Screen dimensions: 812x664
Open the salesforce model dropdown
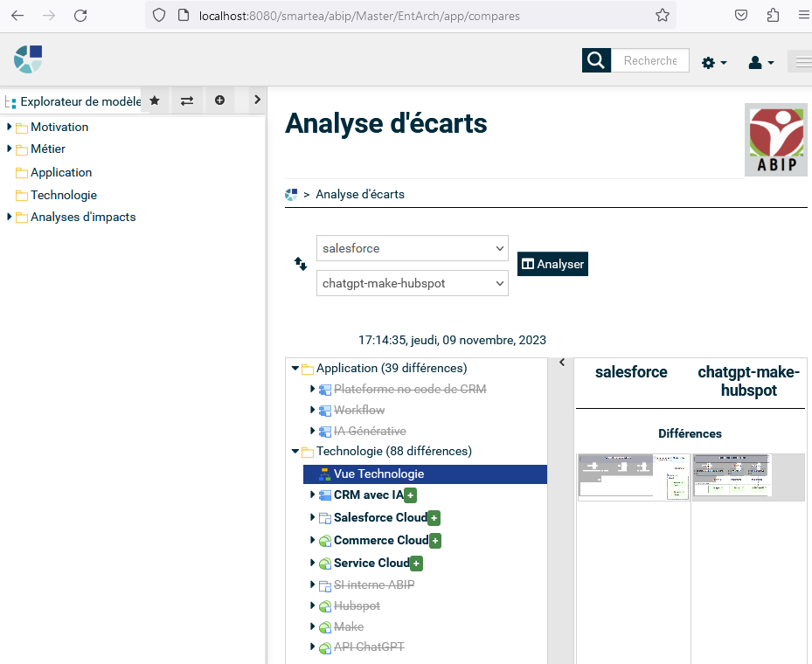(413, 248)
